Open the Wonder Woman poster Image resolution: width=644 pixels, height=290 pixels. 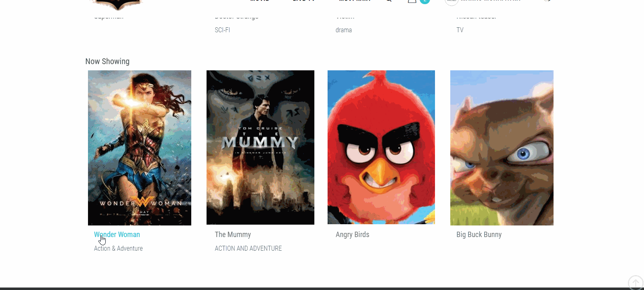[x=140, y=148]
